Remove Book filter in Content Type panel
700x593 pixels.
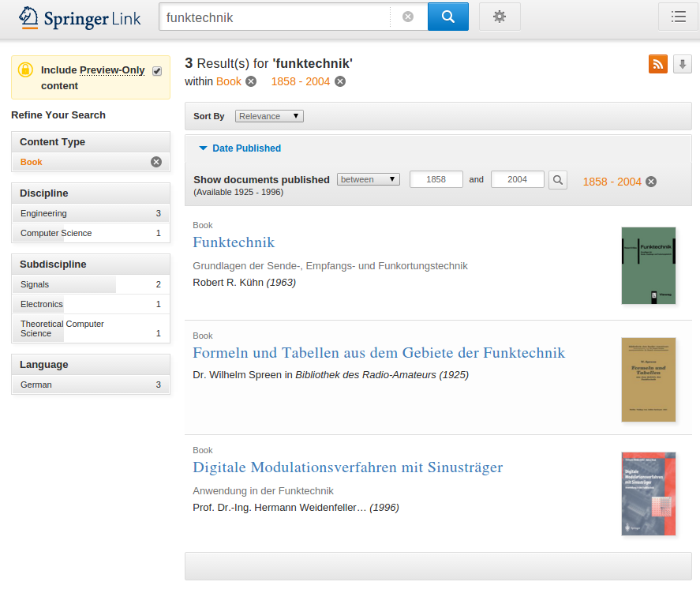(x=155, y=162)
